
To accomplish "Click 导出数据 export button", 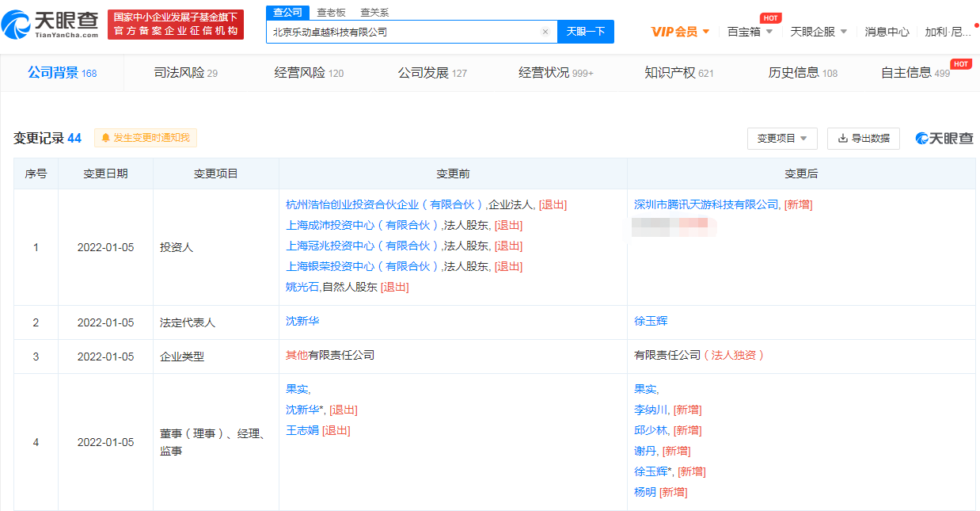I will pyautogui.click(x=864, y=138).
